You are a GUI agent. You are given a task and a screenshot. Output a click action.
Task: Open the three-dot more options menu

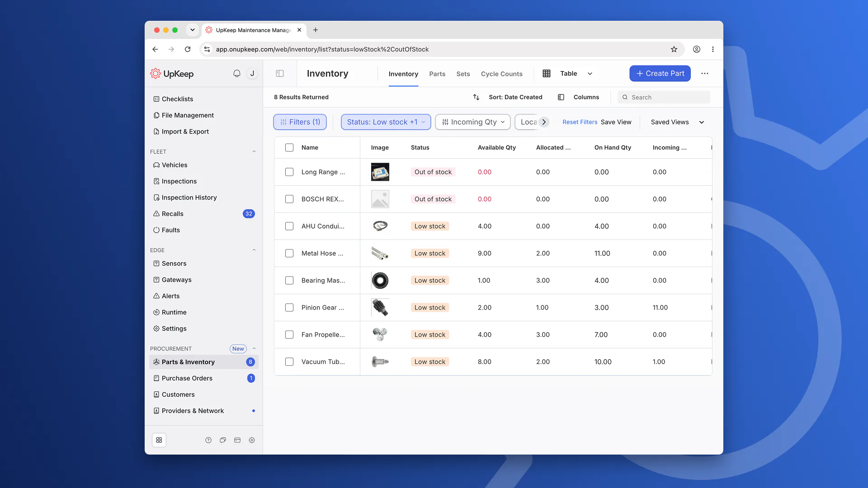tap(705, 74)
